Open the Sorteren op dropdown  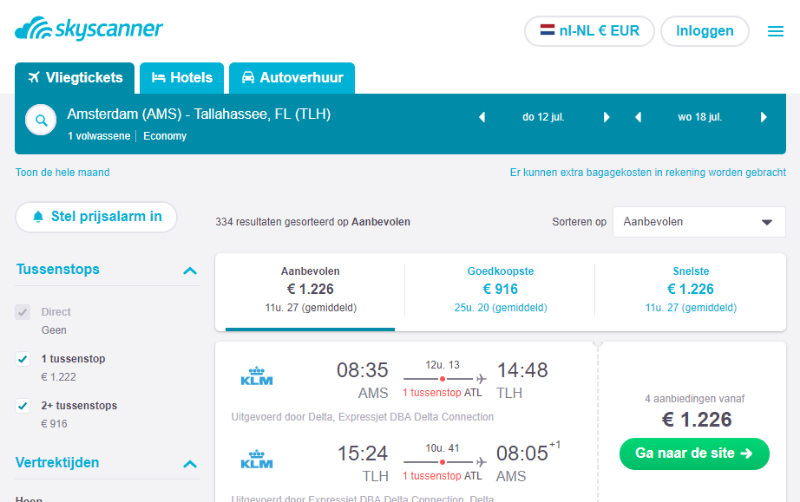[698, 222]
